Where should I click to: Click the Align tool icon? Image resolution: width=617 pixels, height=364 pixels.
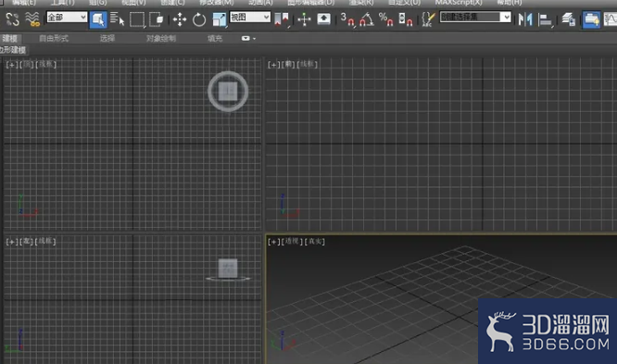coord(546,19)
